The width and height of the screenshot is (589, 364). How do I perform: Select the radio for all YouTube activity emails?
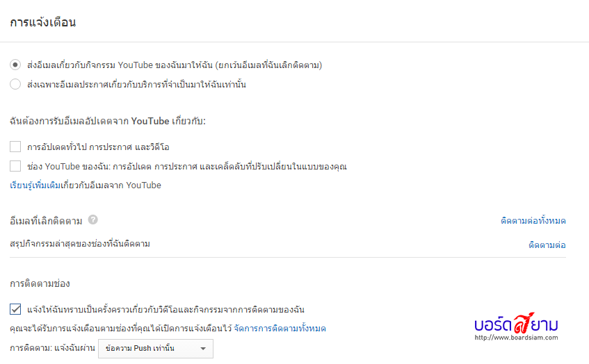pos(15,65)
